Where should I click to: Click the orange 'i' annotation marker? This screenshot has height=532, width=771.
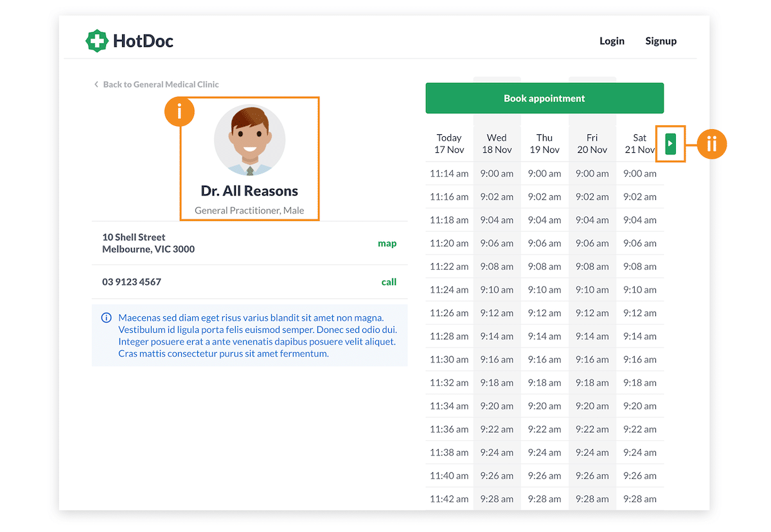[179, 111]
